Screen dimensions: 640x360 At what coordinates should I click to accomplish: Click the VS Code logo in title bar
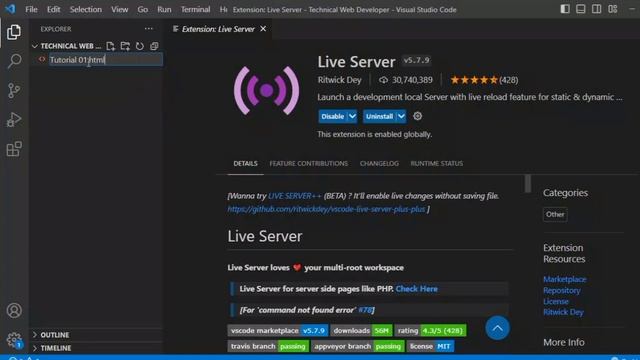pyautogui.click(x=10, y=9)
